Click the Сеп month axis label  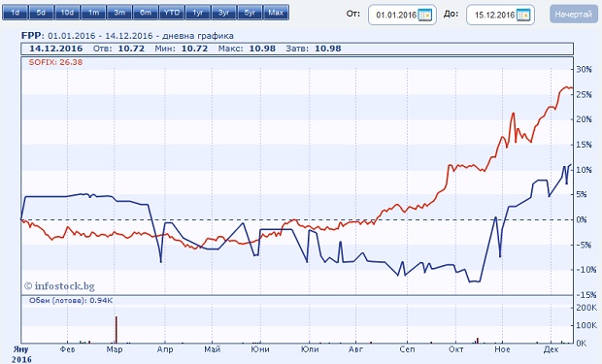pos(407,349)
